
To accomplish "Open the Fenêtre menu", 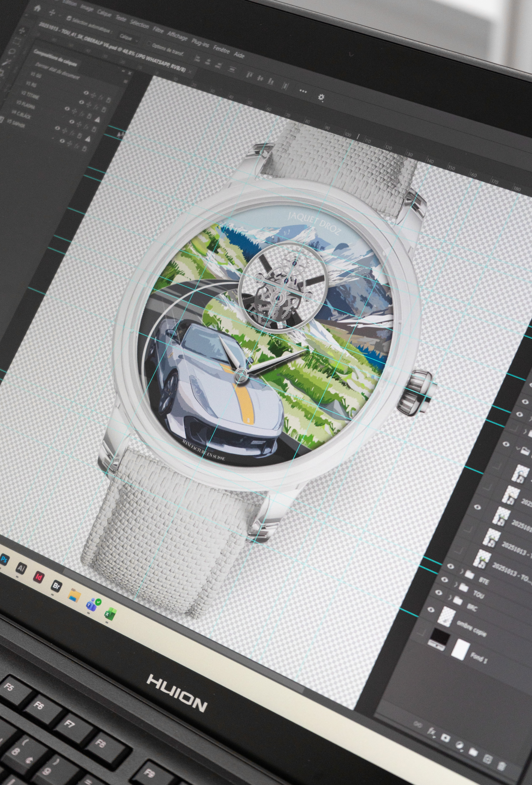I will (221, 50).
